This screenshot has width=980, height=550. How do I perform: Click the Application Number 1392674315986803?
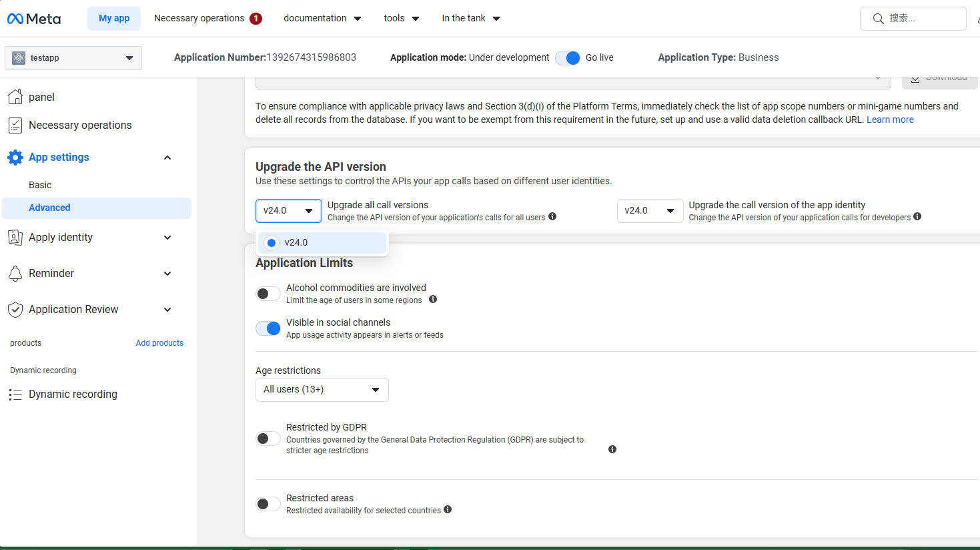265,58
